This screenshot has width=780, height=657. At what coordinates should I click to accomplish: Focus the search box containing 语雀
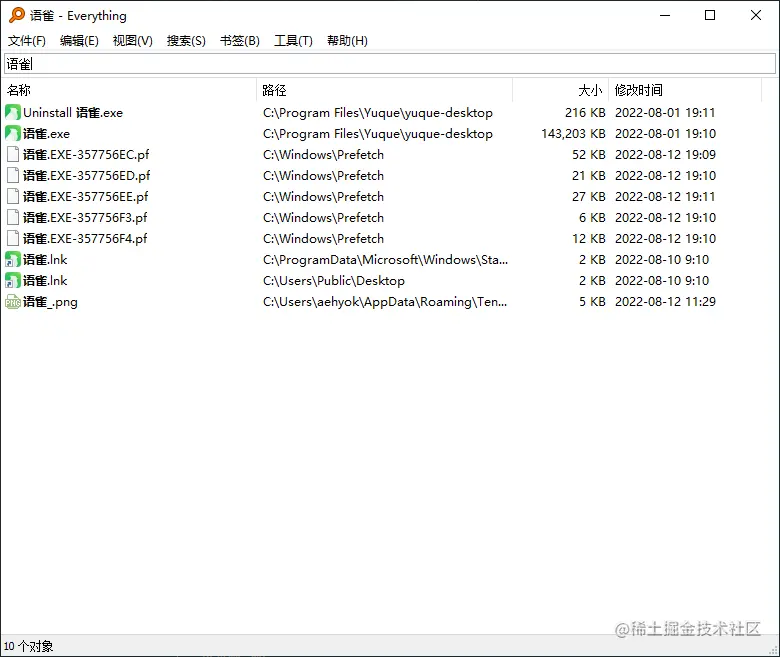click(x=390, y=64)
